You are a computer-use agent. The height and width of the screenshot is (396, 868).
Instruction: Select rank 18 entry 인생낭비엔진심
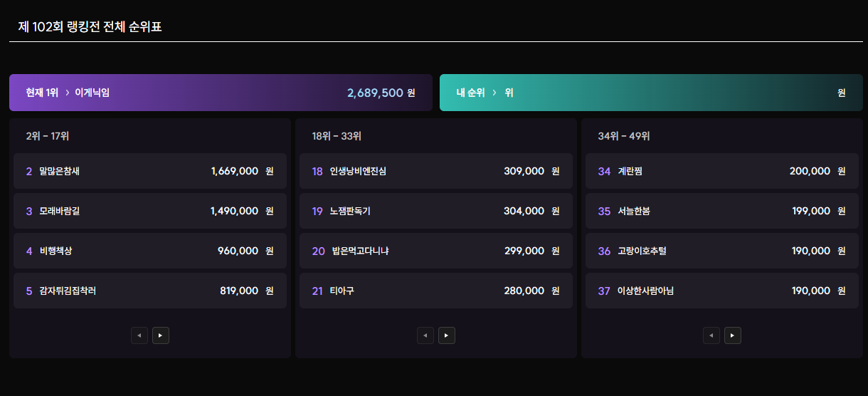pyautogui.click(x=436, y=171)
